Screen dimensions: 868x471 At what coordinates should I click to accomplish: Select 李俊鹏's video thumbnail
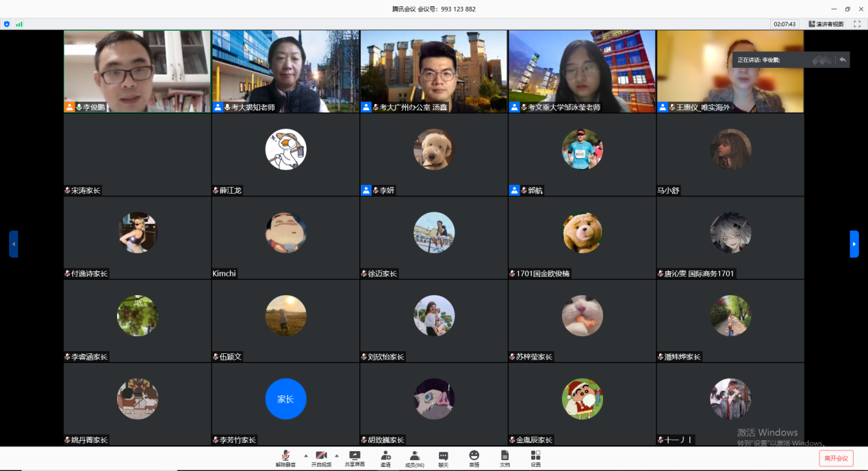(137, 71)
